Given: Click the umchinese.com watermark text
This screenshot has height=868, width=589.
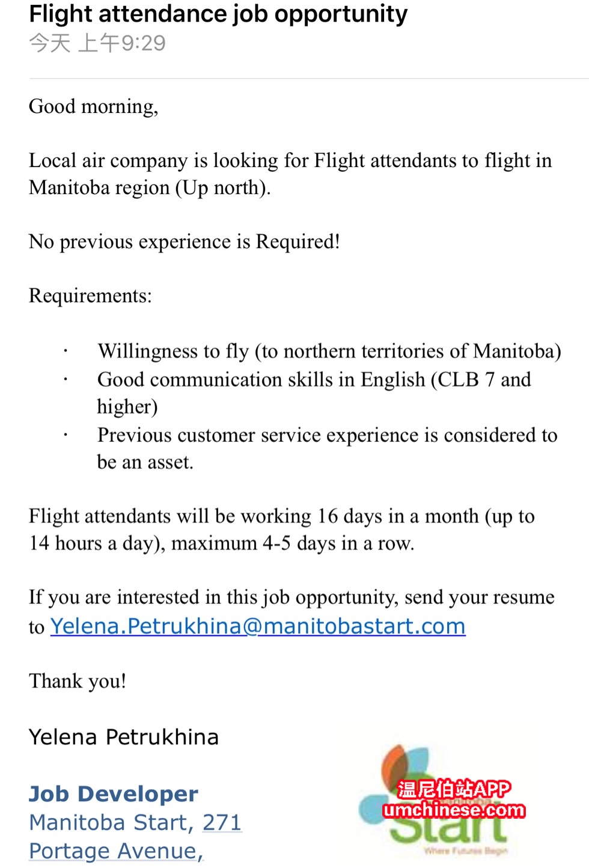Looking at the screenshot, I should pos(454,810).
